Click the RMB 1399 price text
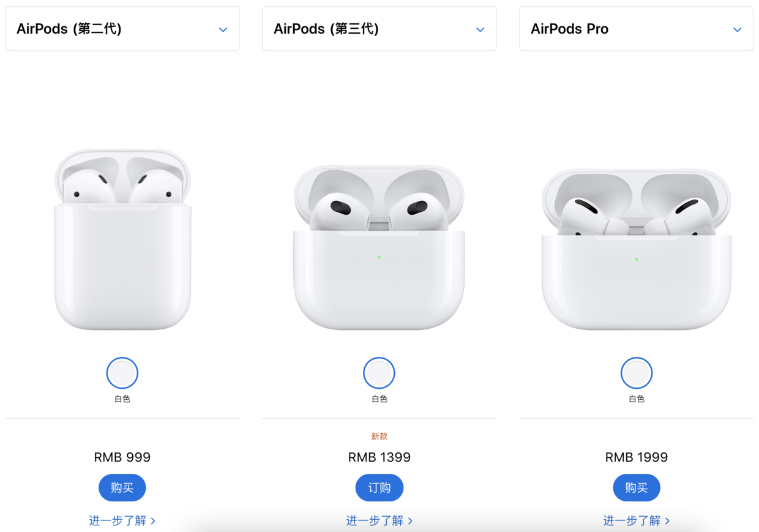The width and height of the screenshot is (759, 532). point(379,457)
